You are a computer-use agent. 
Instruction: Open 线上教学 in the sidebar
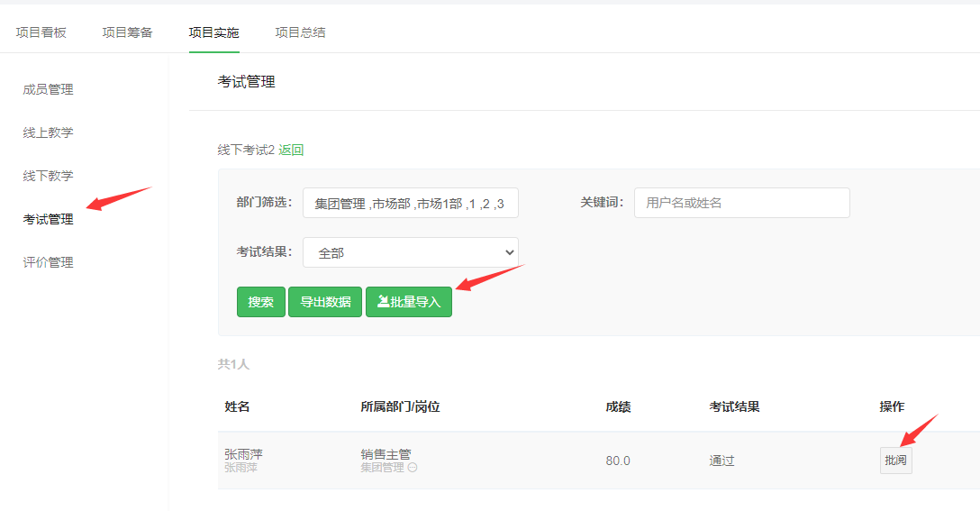tap(48, 132)
